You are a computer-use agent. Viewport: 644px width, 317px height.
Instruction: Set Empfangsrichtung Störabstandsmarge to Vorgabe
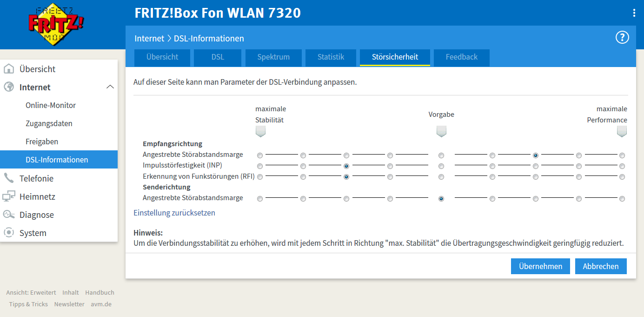pyautogui.click(x=441, y=155)
